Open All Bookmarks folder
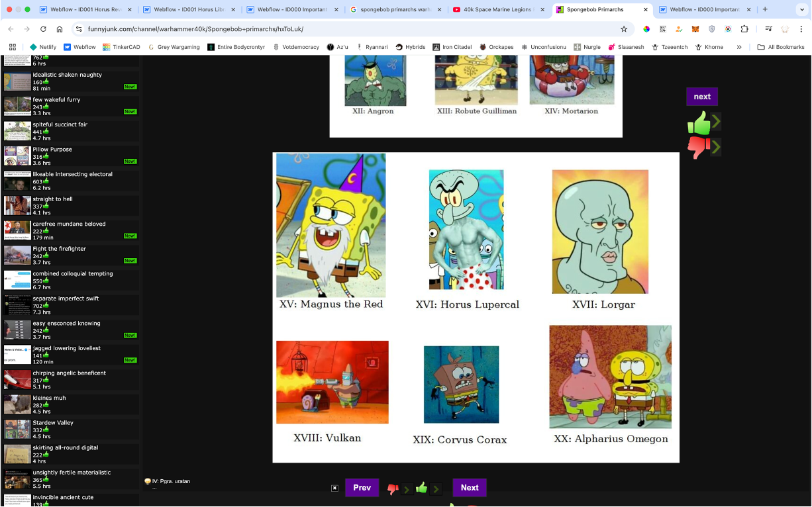 [x=781, y=47]
